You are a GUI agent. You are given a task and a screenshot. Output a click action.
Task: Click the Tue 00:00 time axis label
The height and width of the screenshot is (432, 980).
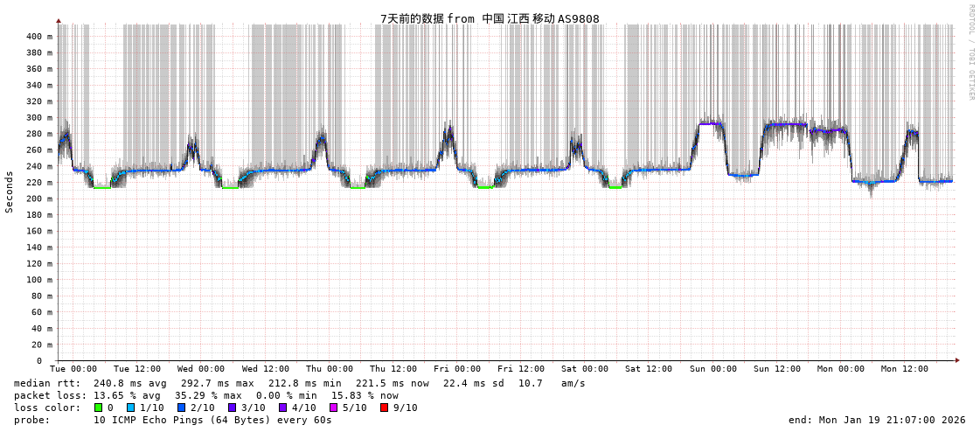click(x=73, y=369)
